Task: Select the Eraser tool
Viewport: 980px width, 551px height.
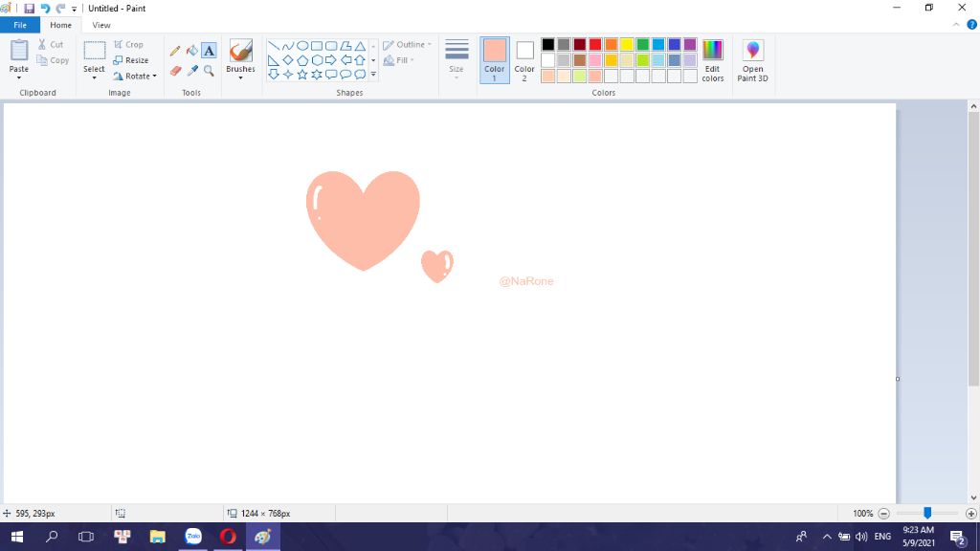Action: (x=175, y=71)
